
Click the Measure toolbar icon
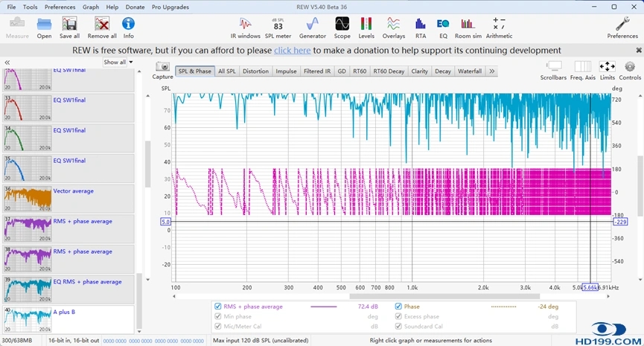17,28
